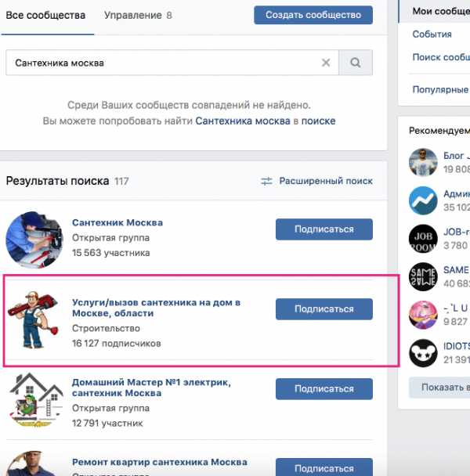Focus the Сантехника москва search input
Viewport: 470px width, 476px height.
pyautogui.click(x=172, y=63)
